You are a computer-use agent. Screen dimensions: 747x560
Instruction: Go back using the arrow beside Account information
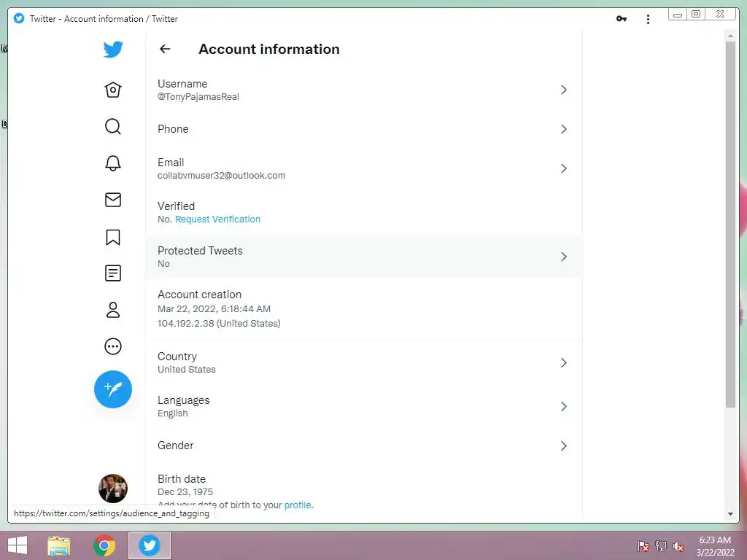165,49
